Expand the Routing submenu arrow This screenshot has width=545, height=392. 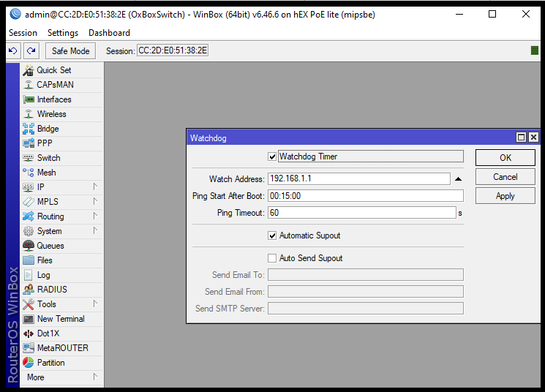[x=95, y=216]
